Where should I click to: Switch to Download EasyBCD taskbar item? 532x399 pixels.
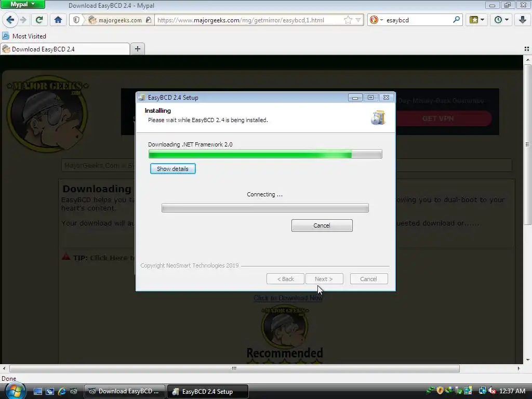pyautogui.click(x=125, y=391)
